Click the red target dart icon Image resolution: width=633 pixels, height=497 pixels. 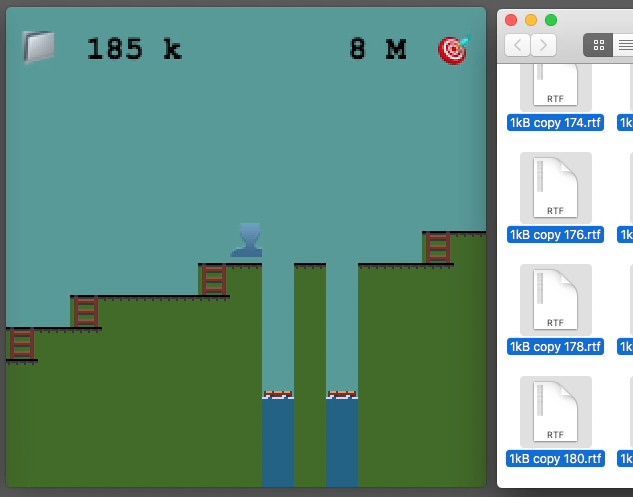(x=455, y=50)
